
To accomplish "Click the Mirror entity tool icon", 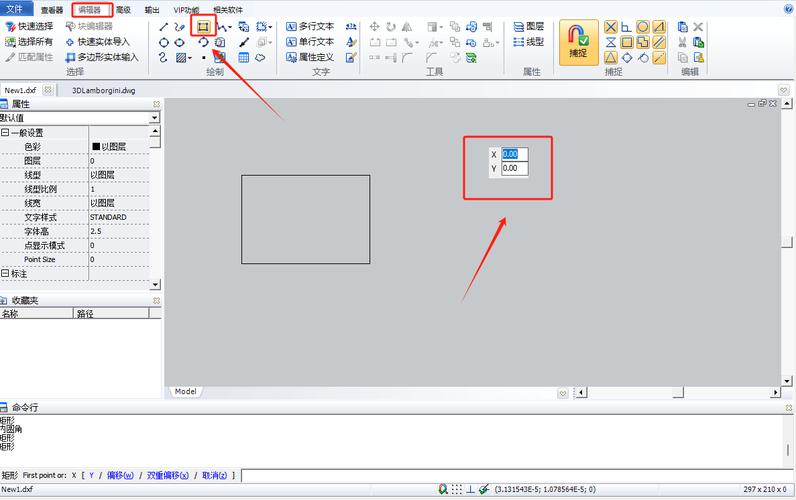I will pos(407,26).
